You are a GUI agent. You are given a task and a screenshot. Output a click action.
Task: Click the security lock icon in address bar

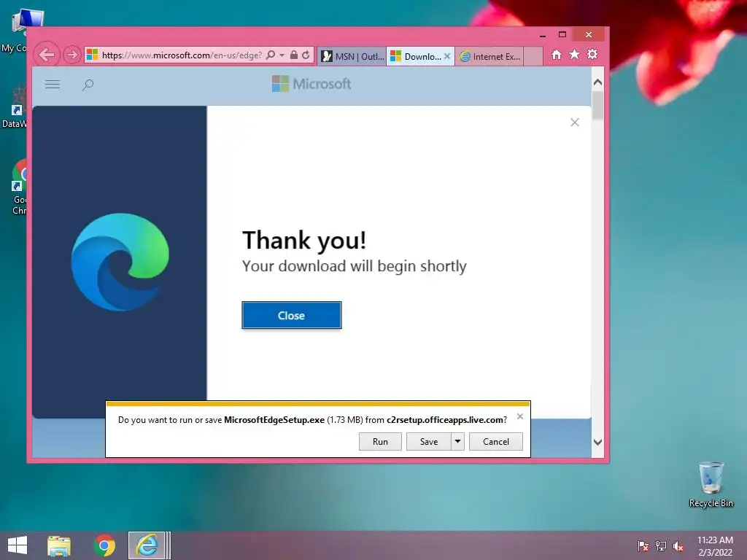point(294,55)
